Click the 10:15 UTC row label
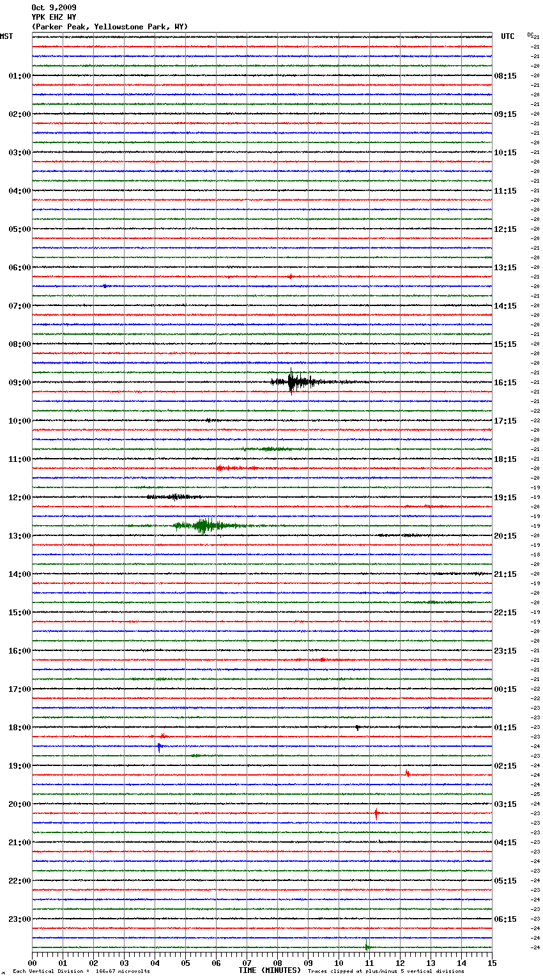The image size is (543, 980). click(505, 153)
